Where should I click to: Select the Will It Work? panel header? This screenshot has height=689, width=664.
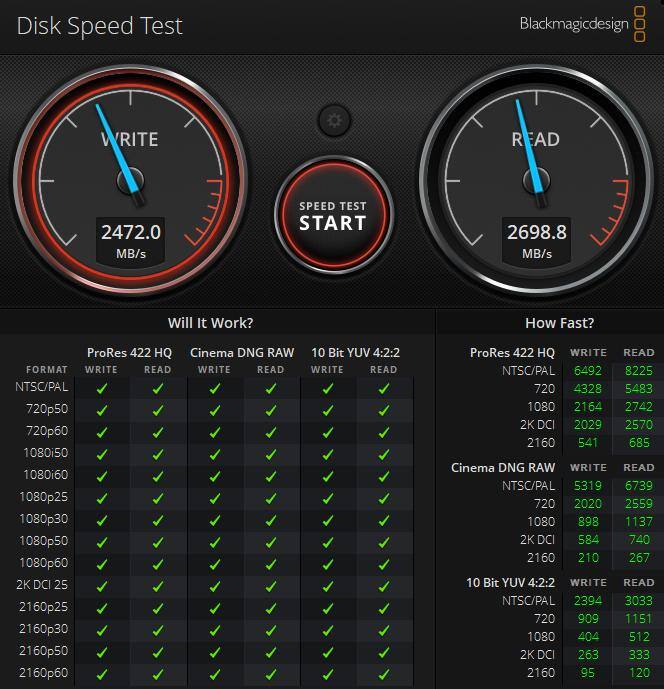coord(210,323)
